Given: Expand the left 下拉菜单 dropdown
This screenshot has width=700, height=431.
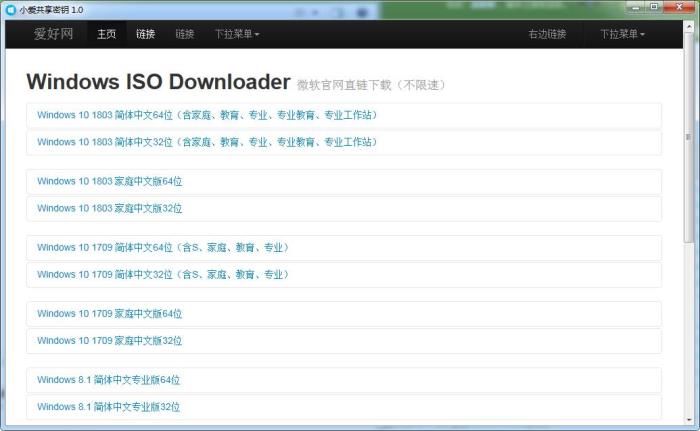Looking at the screenshot, I should coord(237,34).
